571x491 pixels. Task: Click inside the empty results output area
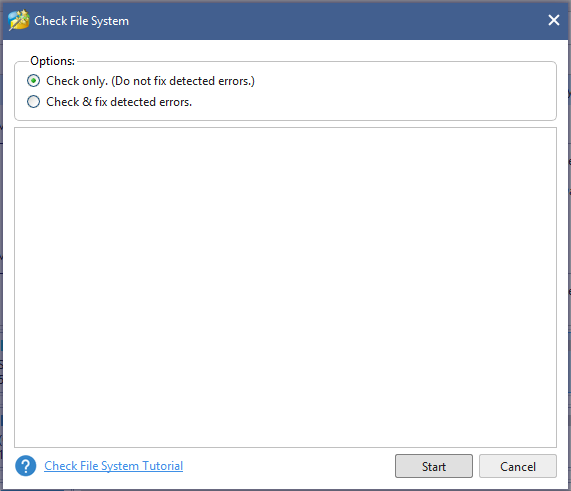click(286, 287)
